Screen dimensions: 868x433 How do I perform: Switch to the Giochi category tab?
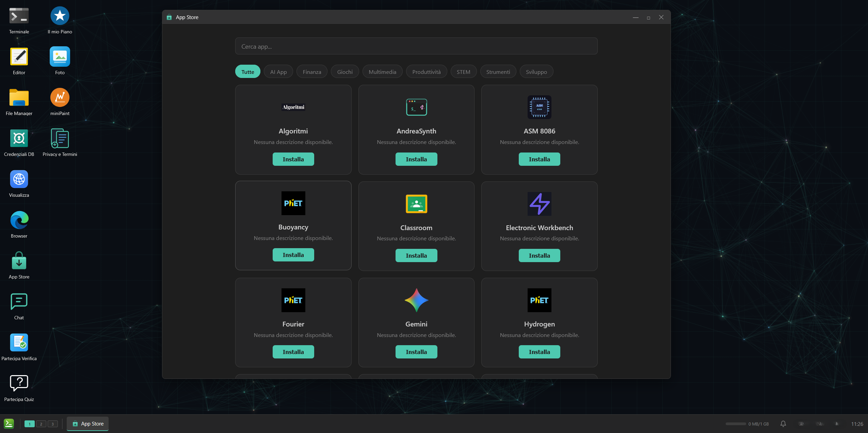(344, 71)
